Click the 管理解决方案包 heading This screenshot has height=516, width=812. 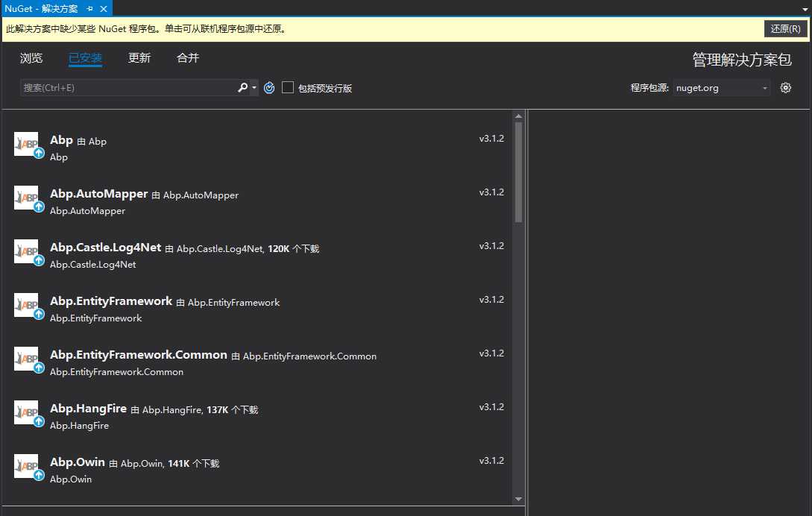[742, 60]
